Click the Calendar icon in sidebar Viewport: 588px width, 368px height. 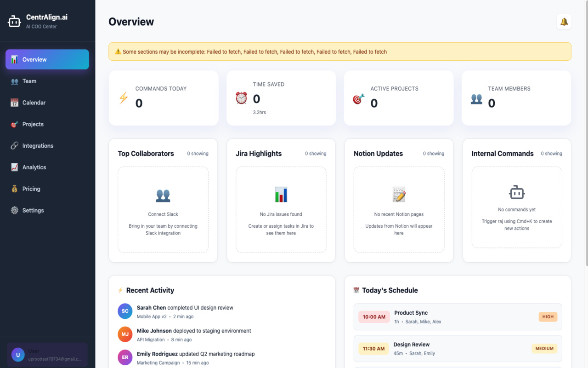click(x=15, y=103)
